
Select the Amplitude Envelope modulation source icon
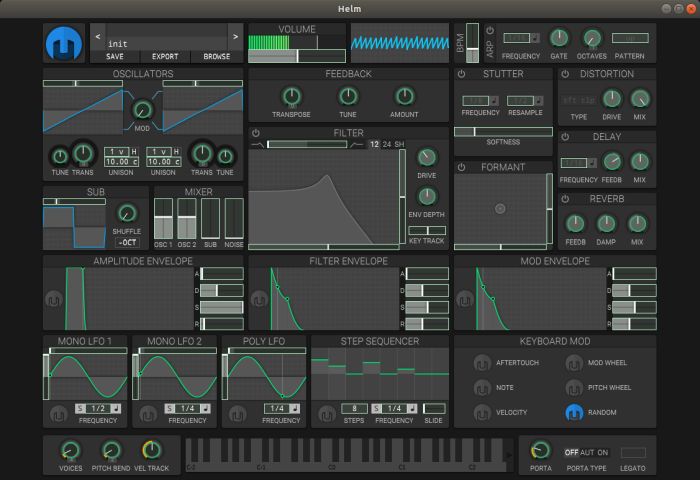(54, 300)
